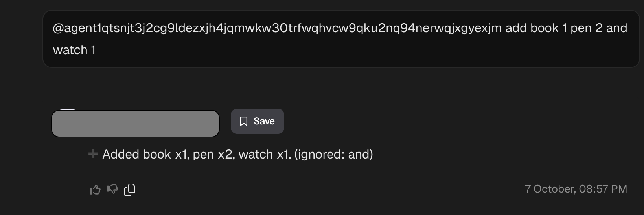Screen dimensions: 644x215
Task: Click "08:57 PM" time text
Action: click(x=603, y=189)
